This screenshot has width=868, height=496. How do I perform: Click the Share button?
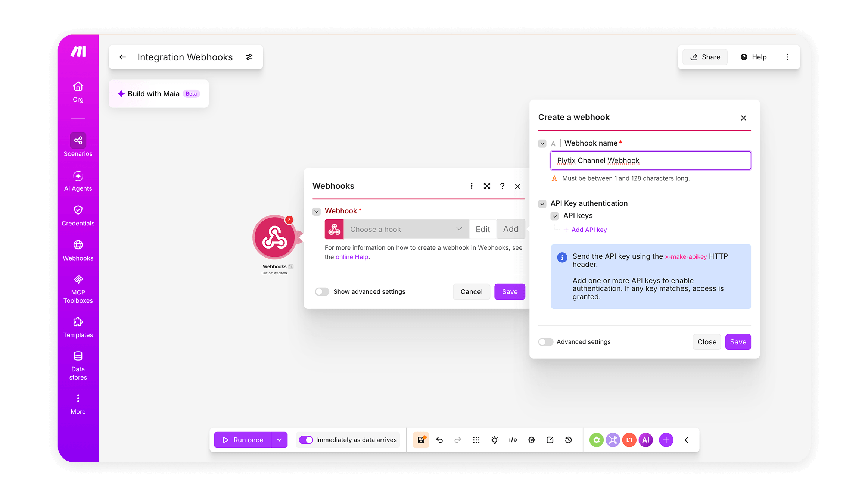click(x=705, y=57)
